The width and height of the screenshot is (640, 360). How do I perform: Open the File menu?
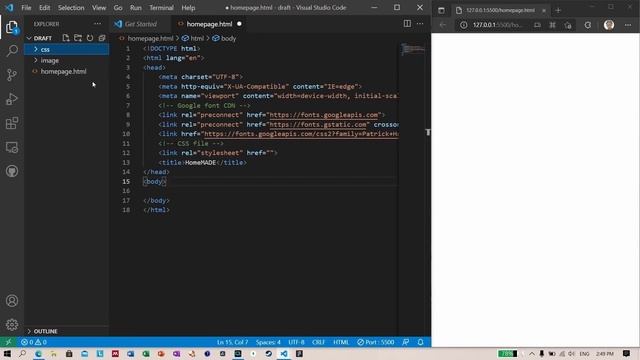[x=26, y=8]
